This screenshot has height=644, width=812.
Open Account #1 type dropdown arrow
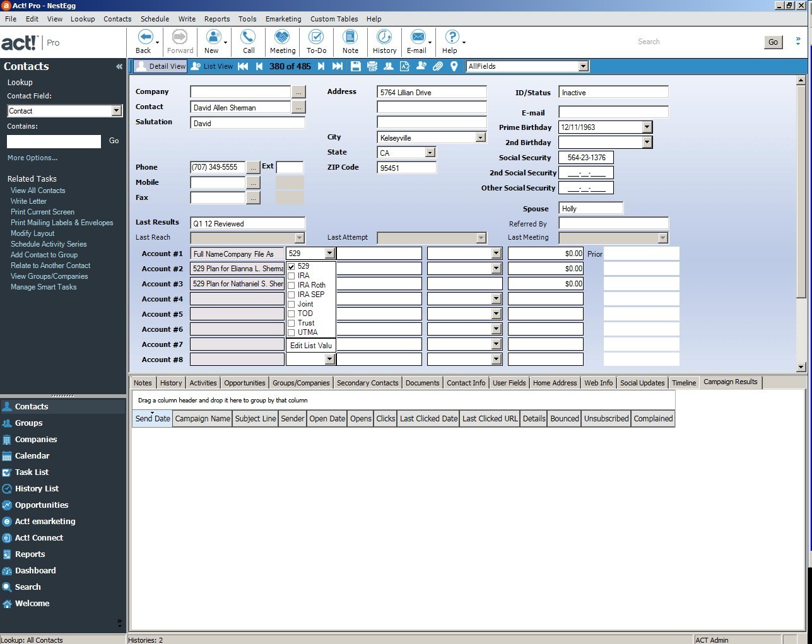[x=329, y=254]
